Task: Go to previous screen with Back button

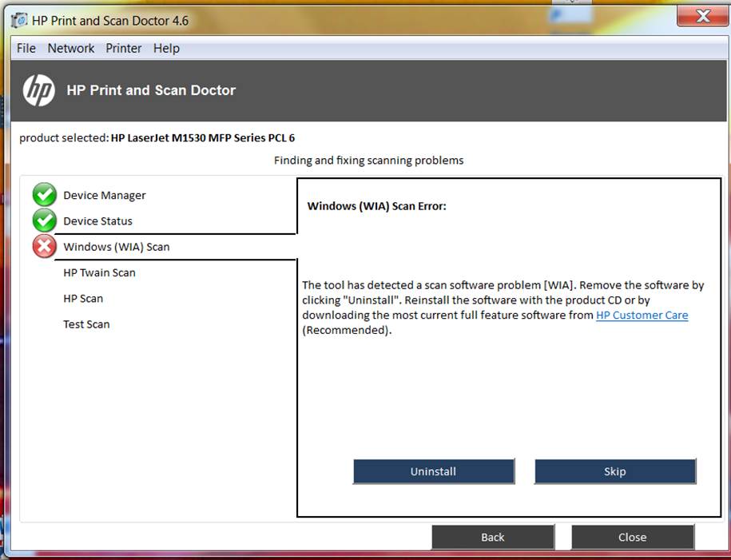Action: click(x=493, y=537)
